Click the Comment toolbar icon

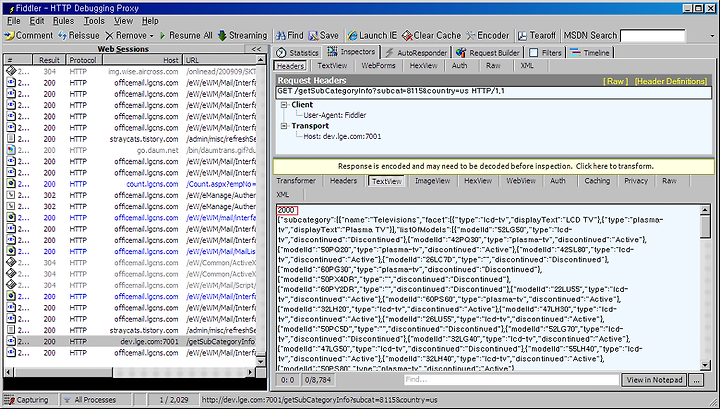[x=28, y=36]
